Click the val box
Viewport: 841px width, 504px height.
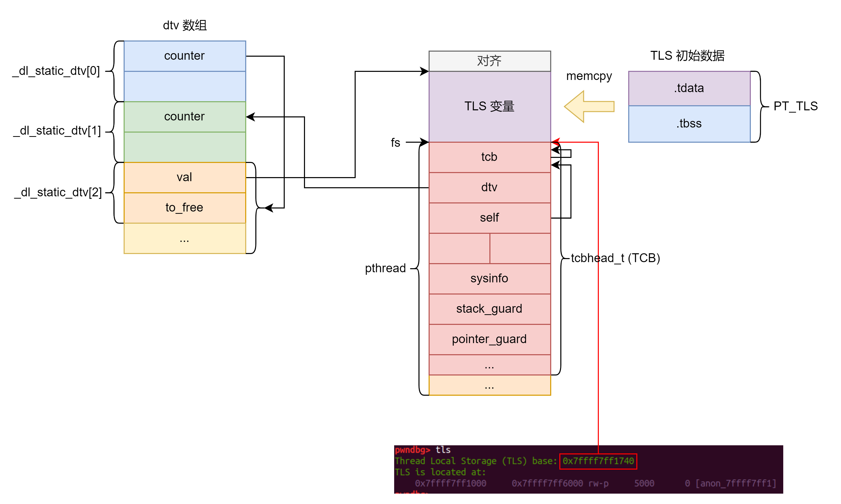pos(185,177)
